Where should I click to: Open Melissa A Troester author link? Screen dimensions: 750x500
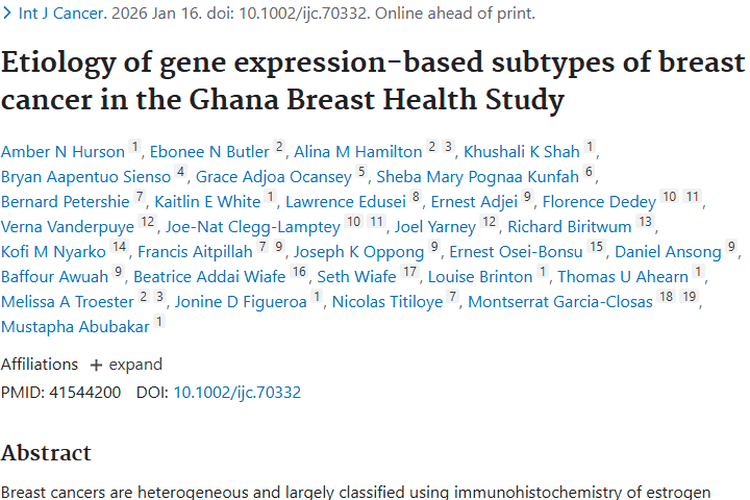coord(66,301)
